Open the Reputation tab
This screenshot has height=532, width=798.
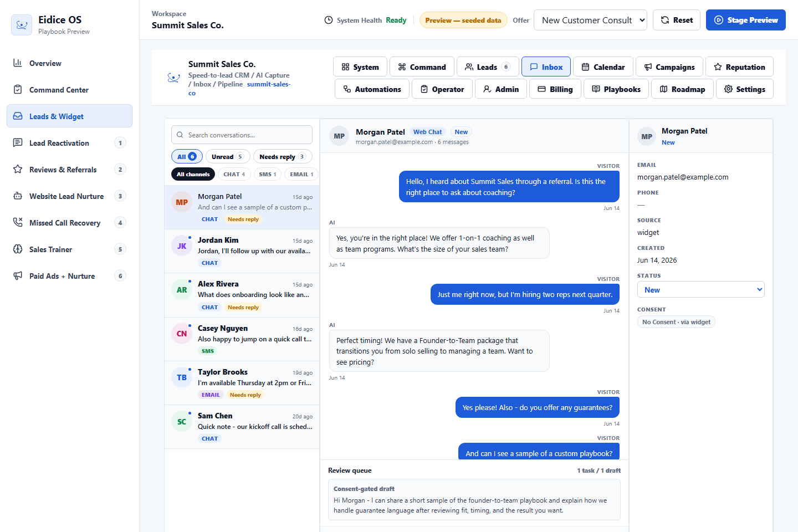coord(739,67)
